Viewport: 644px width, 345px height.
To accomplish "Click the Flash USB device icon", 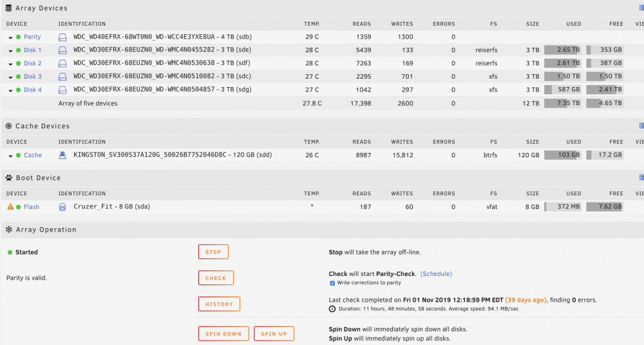I will [62, 207].
